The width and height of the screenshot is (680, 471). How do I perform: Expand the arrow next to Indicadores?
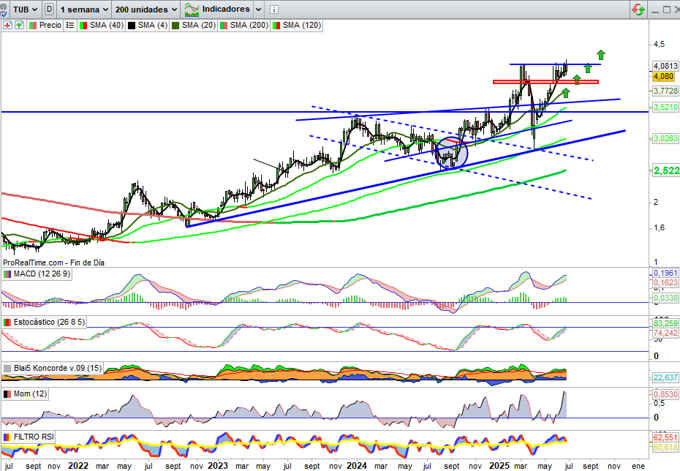coord(258,9)
